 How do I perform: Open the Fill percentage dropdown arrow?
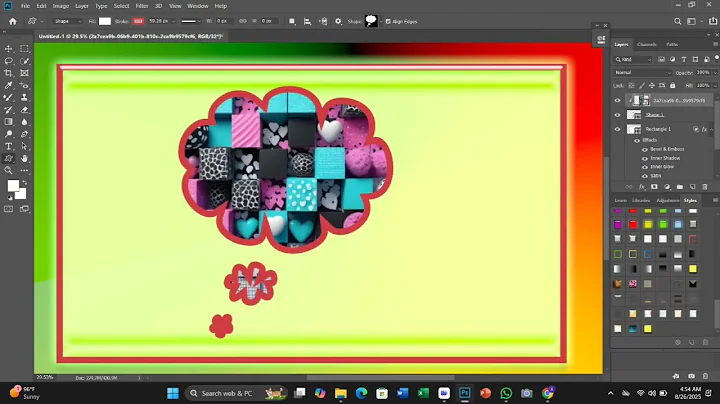(714, 85)
